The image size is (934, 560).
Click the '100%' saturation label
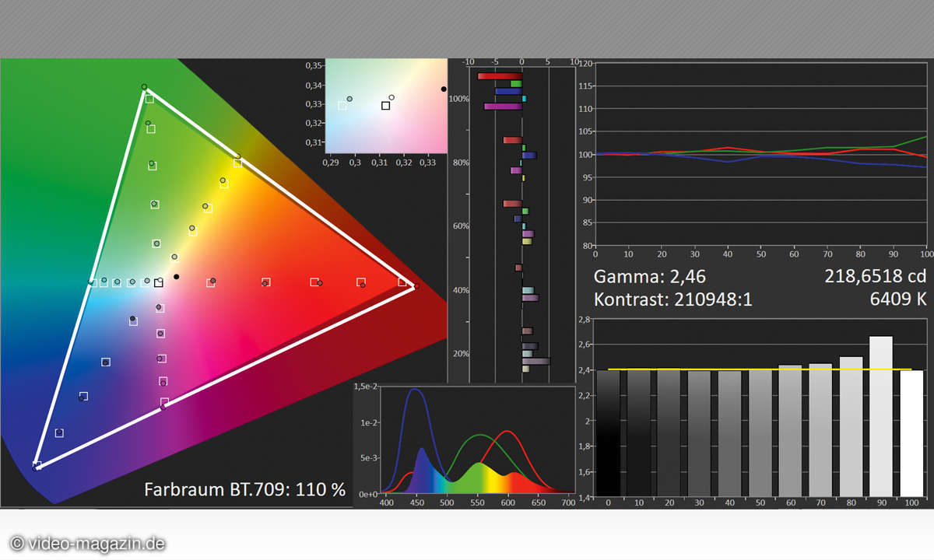(x=459, y=99)
